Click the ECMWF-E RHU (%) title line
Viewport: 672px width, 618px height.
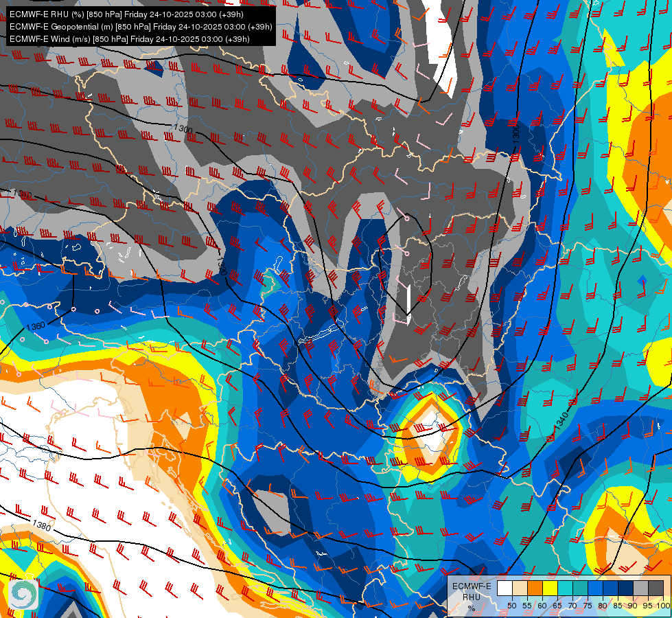coord(126,14)
